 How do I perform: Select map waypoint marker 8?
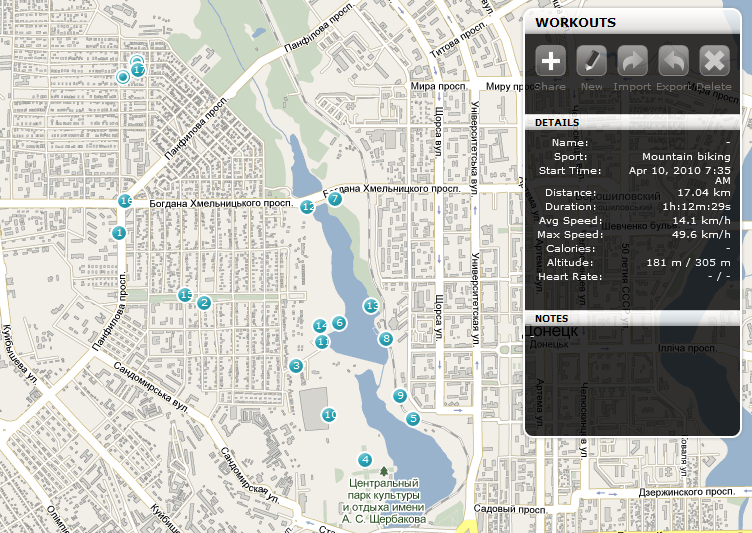[x=386, y=339]
